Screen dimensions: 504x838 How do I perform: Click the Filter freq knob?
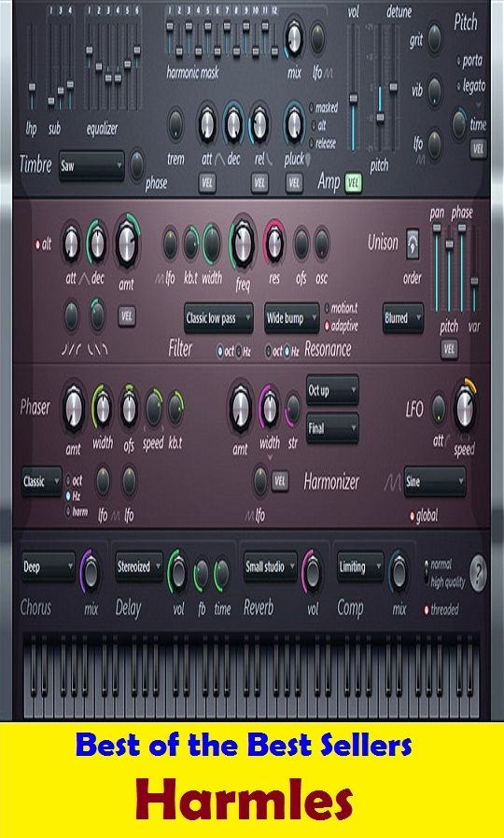coord(243,244)
